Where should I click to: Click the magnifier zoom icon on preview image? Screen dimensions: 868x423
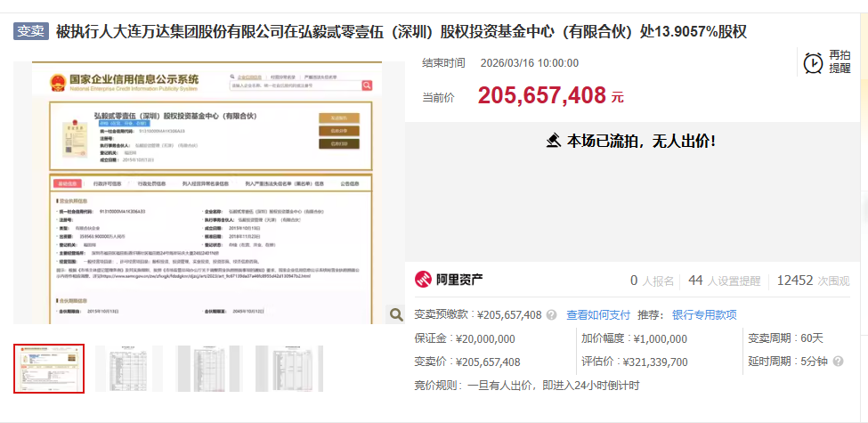(x=396, y=314)
